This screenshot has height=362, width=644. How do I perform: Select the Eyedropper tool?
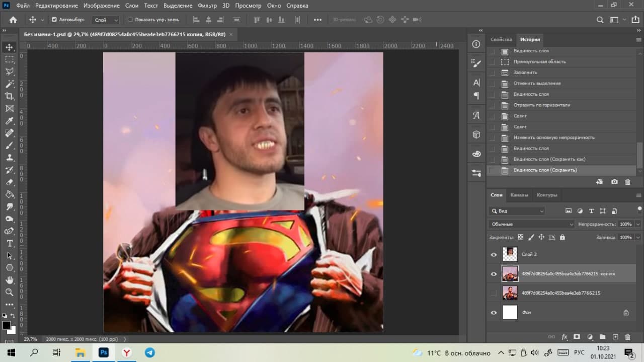pyautogui.click(x=9, y=121)
